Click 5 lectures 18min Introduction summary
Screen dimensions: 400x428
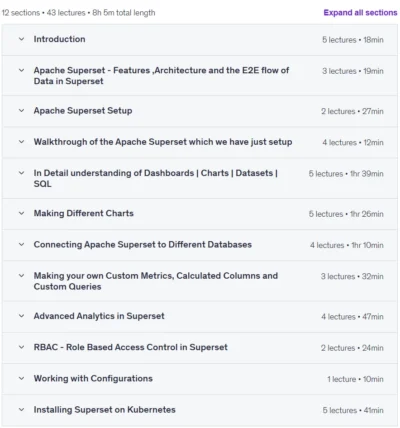click(353, 40)
